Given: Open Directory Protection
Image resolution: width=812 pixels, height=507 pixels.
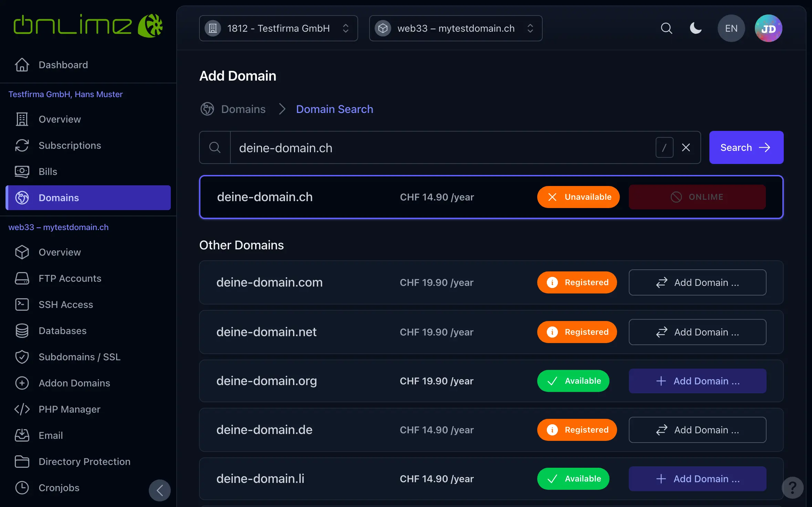Looking at the screenshot, I should coord(88,462).
